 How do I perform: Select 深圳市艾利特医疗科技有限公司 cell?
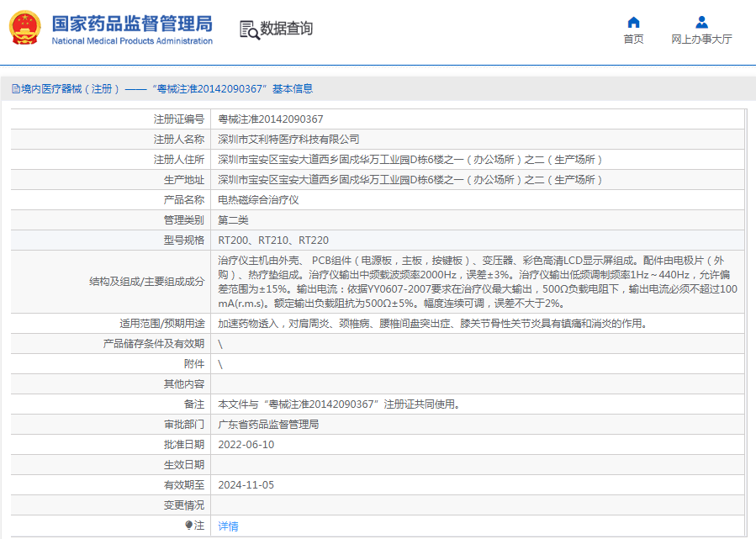(x=288, y=140)
